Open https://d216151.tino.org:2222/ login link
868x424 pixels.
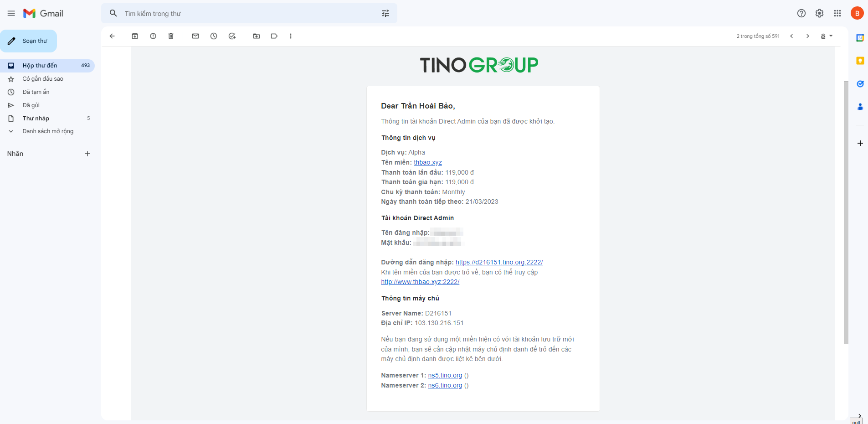pos(499,262)
